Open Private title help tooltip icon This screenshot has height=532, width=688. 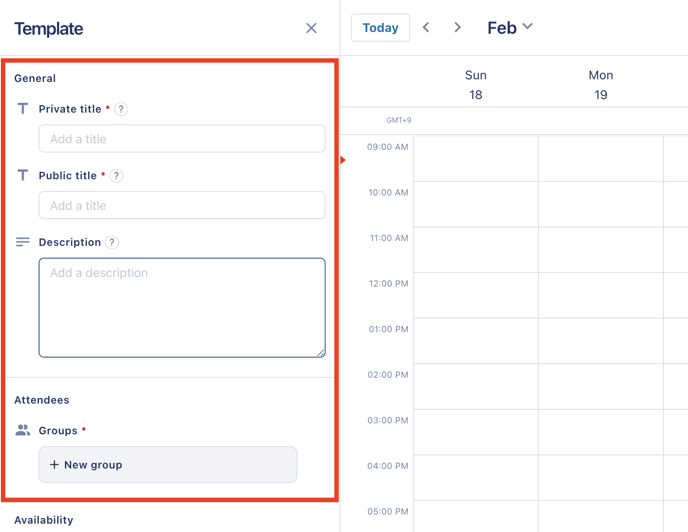coord(121,109)
